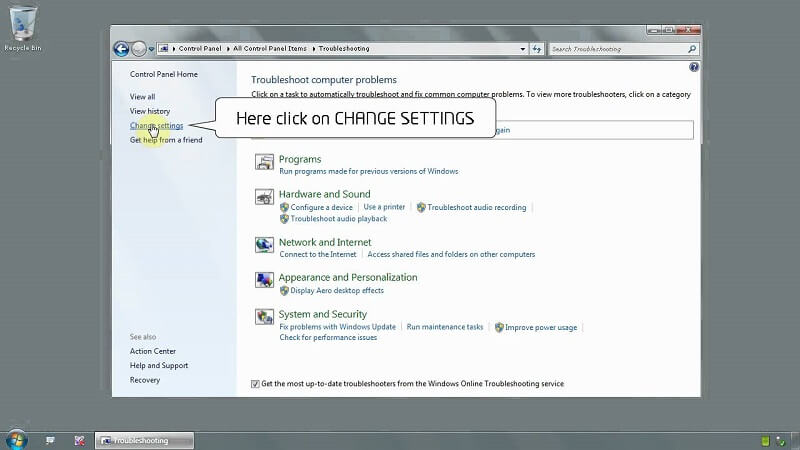Open Hardware and Sound heading

(x=324, y=194)
